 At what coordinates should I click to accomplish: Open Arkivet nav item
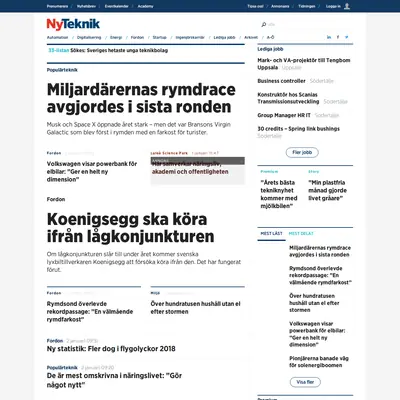(251, 37)
